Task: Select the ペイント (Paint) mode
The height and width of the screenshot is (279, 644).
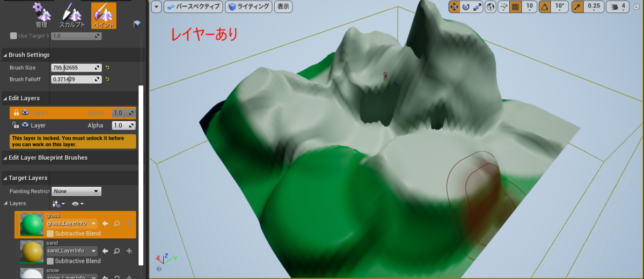Action: click(104, 14)
